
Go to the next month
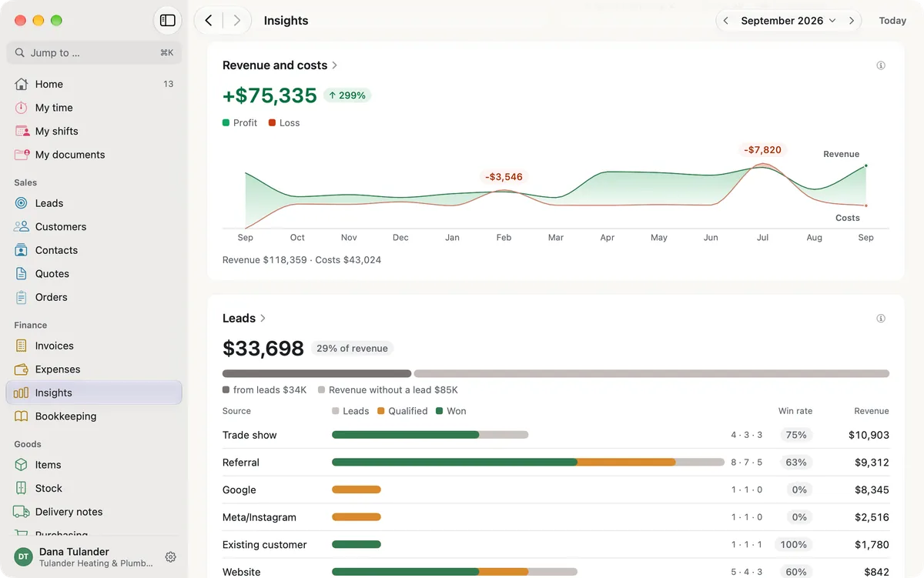tap(852, 21)
